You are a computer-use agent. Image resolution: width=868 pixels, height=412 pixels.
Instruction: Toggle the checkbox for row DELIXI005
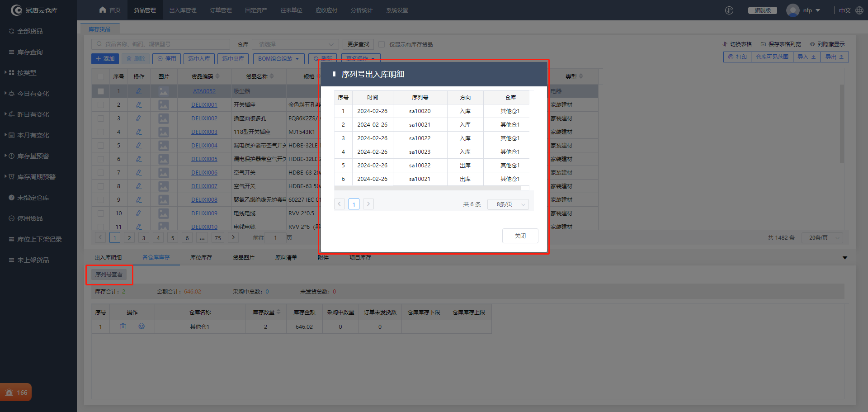coord(101,159)
